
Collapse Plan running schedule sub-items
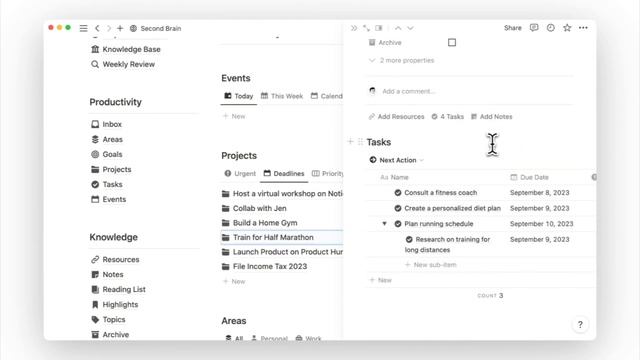(x=384, y=224)
